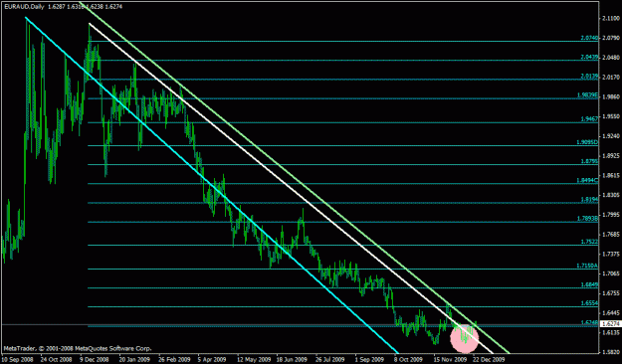The width and height of the screenshot is (622, 364).
Task: Click the 2.0439 horizontal level label
Action: 589,57
